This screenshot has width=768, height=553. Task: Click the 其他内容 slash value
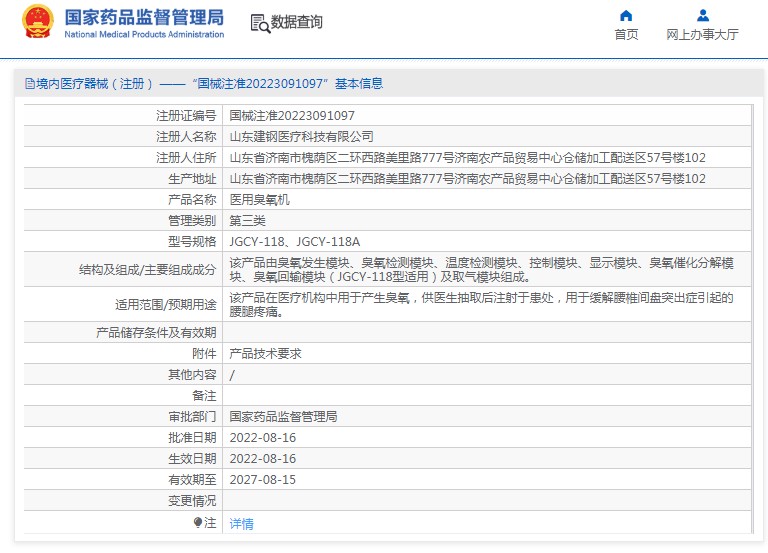click(232, 375)
